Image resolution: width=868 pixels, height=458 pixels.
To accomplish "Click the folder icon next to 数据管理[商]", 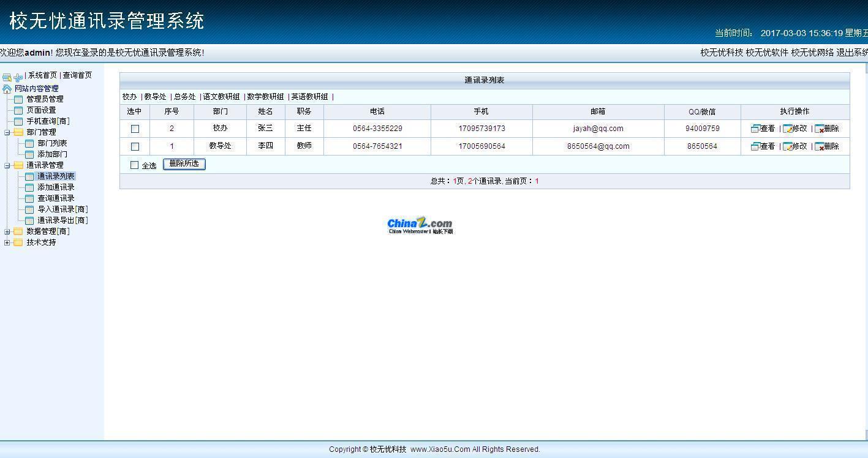I will tap(18, 231).
